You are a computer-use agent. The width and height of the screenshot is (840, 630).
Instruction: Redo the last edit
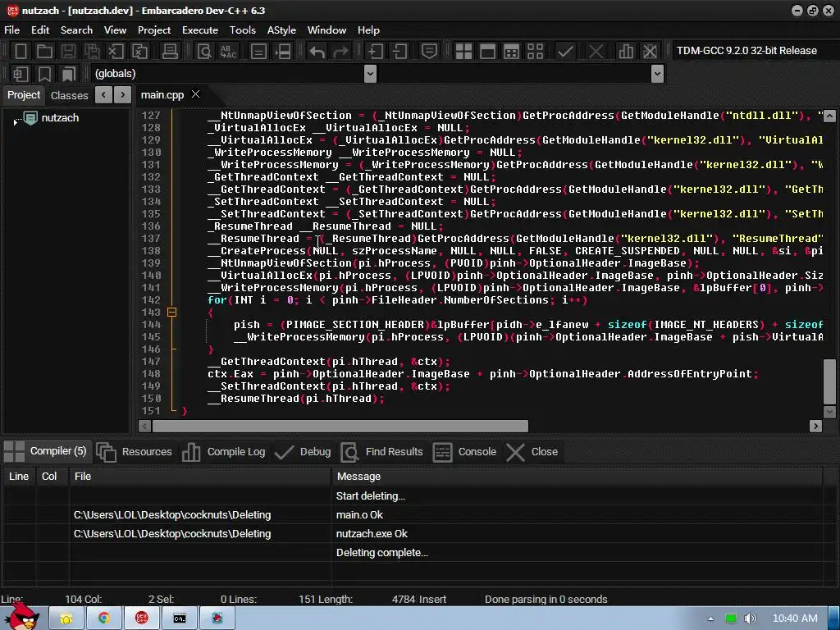click(x=340, y=52)
